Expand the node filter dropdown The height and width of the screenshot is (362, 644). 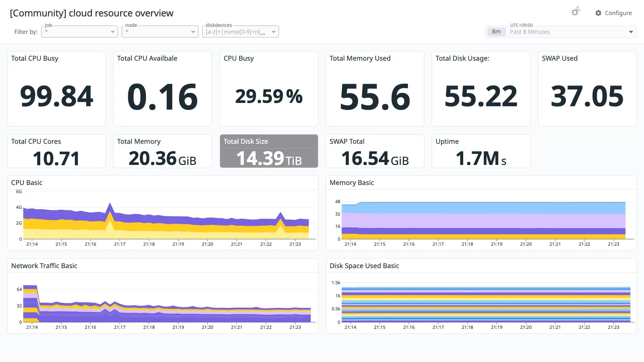[160, 32]
